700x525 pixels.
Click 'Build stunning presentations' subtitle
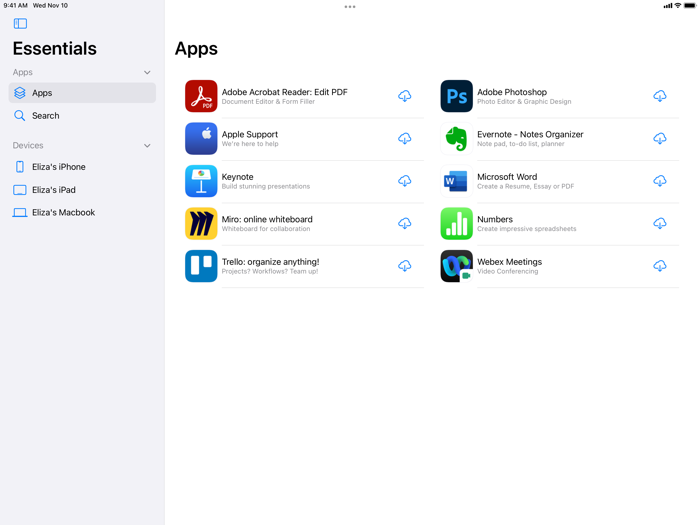click(x=266, y=186)
